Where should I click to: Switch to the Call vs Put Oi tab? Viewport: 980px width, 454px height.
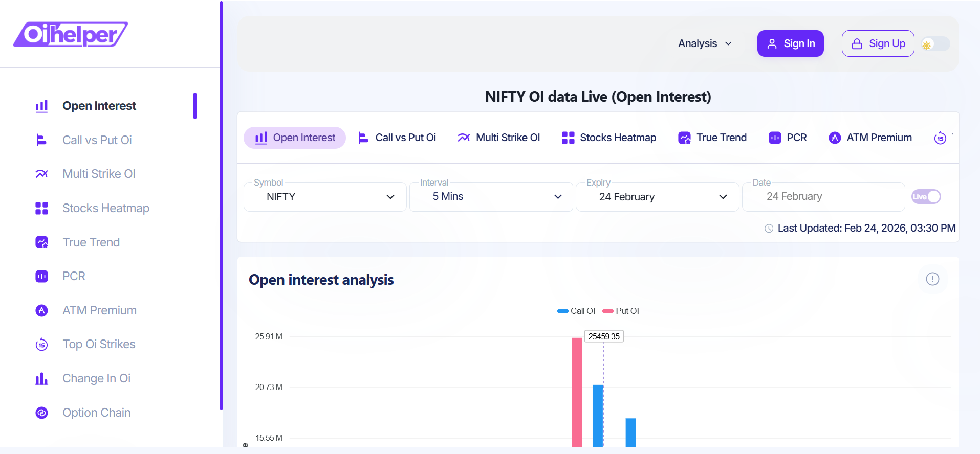[397, 138]
